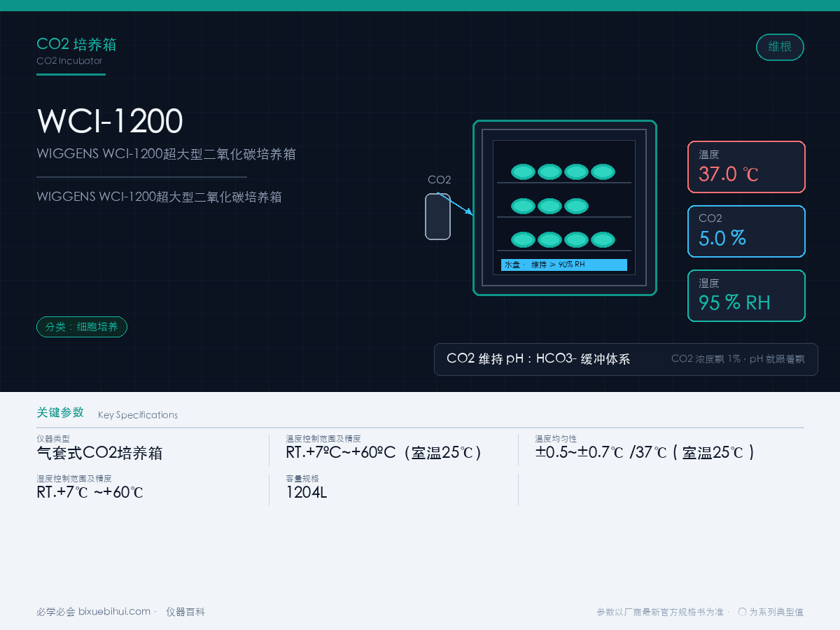Click the first dish on top shelf

point(523,171)
